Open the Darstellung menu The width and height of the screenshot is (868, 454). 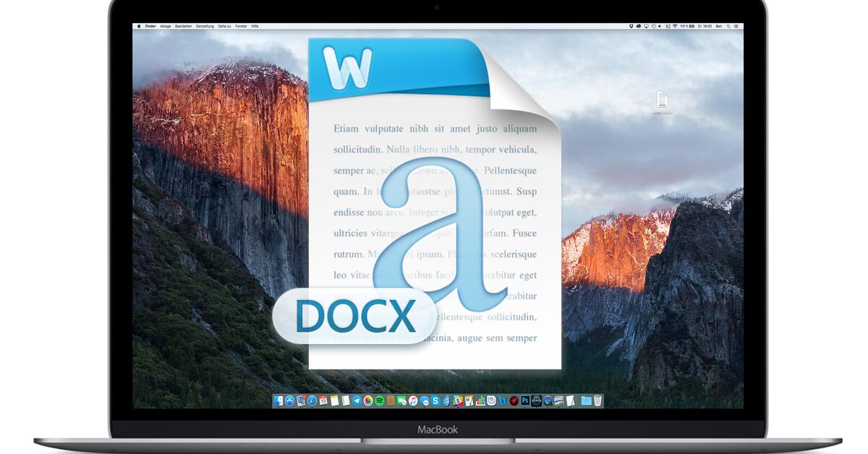tap(205, 26)
